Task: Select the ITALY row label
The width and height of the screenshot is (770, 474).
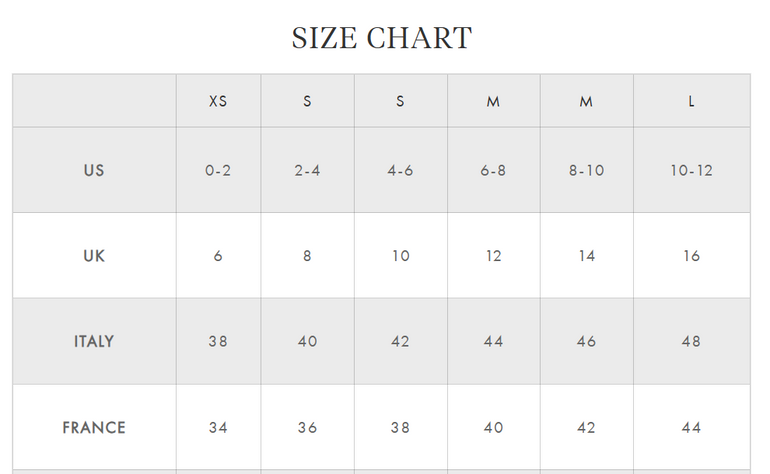Action: click(94, 341)
